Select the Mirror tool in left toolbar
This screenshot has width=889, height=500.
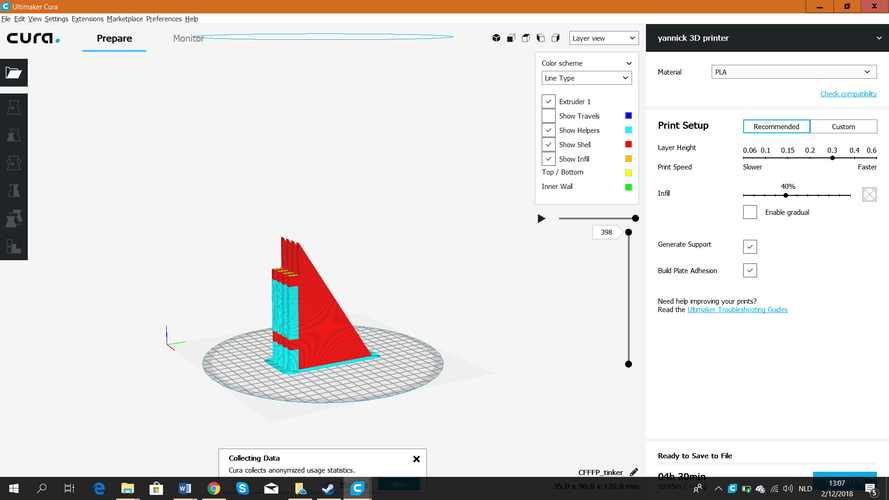coord(14,191)
